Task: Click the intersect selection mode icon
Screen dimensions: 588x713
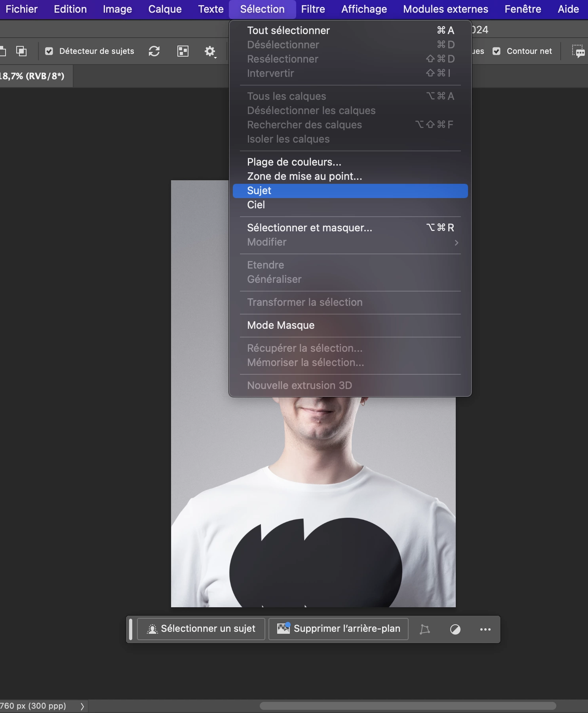Action: (21, 51)
